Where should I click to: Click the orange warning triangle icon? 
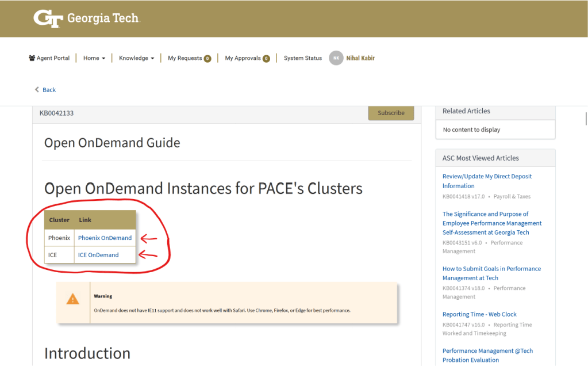[x=73, y=299]
